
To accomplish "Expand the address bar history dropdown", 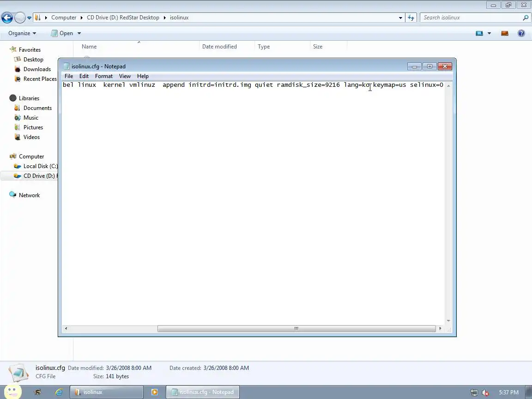I will (x=400, y=18).
